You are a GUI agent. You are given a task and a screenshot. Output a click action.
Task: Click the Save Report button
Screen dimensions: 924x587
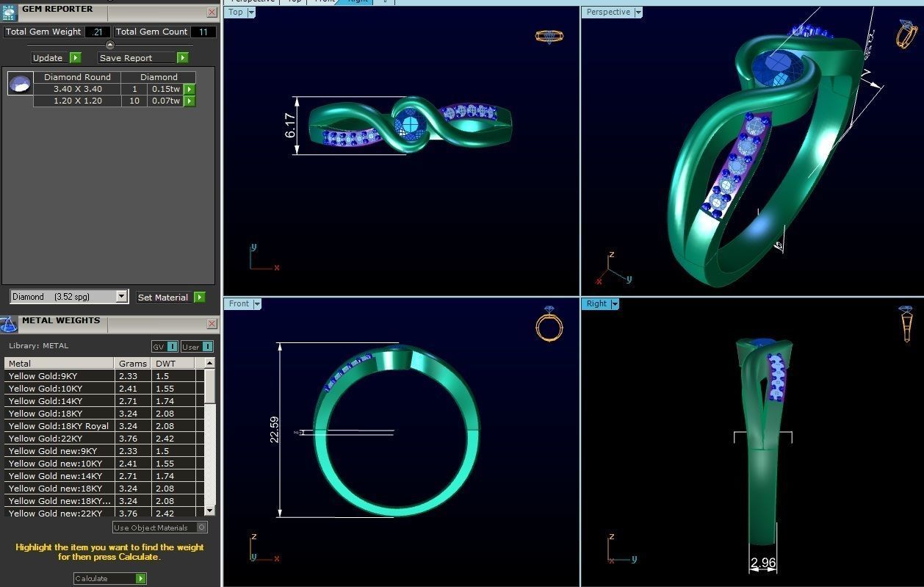137,57
